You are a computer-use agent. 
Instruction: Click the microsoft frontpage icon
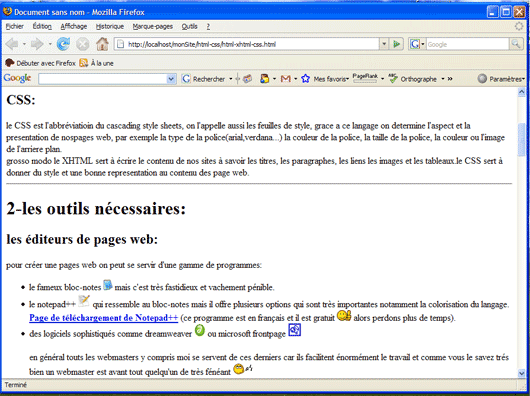coord(294,330)
